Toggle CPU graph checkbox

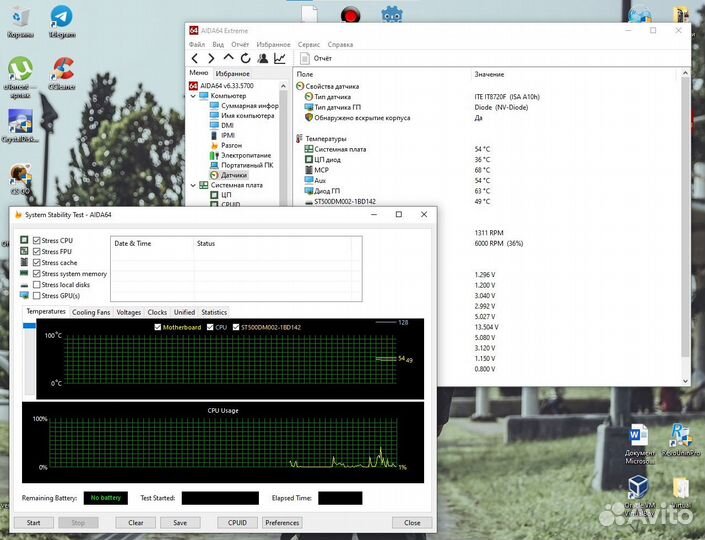coord(210,327)
